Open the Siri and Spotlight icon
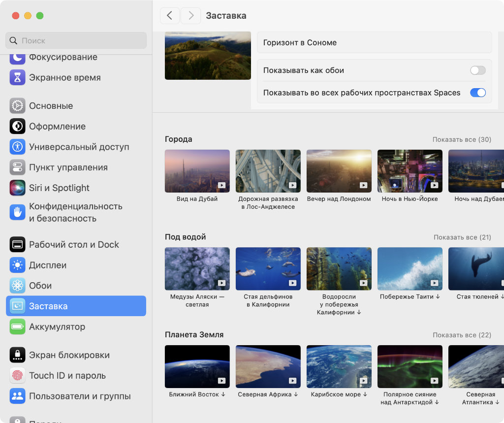The width and height of the screenshot is (504, 423). [x=18, y=188]
